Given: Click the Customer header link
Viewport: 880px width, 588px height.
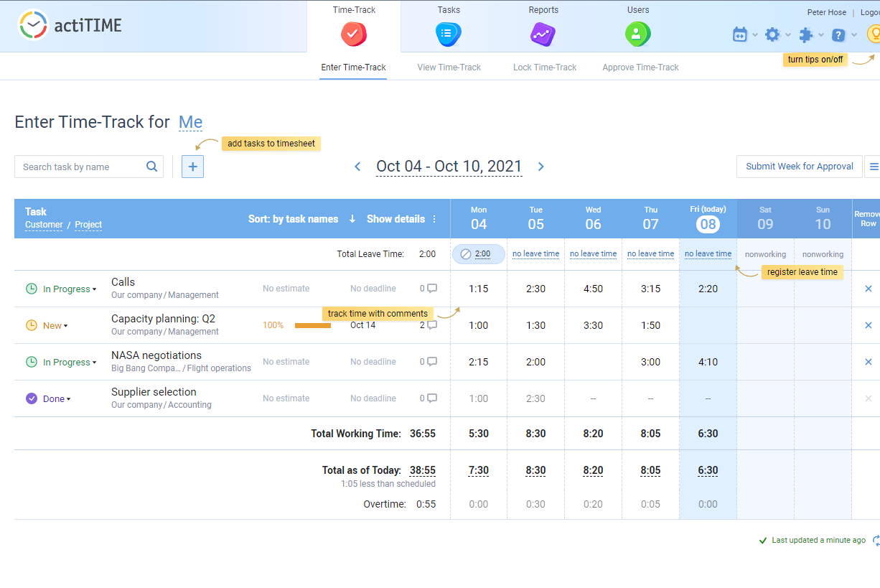Looking at the screenshot, I should pos(44,225).
